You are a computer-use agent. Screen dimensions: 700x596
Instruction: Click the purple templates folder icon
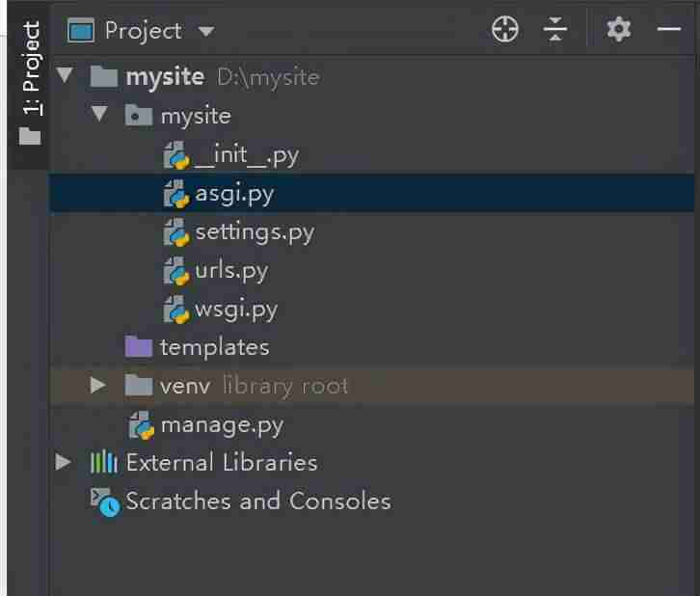coord(139,347)
